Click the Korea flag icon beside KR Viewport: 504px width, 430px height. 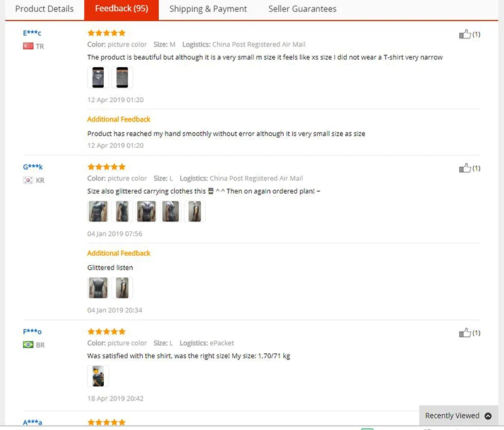[x=28, y=180]
